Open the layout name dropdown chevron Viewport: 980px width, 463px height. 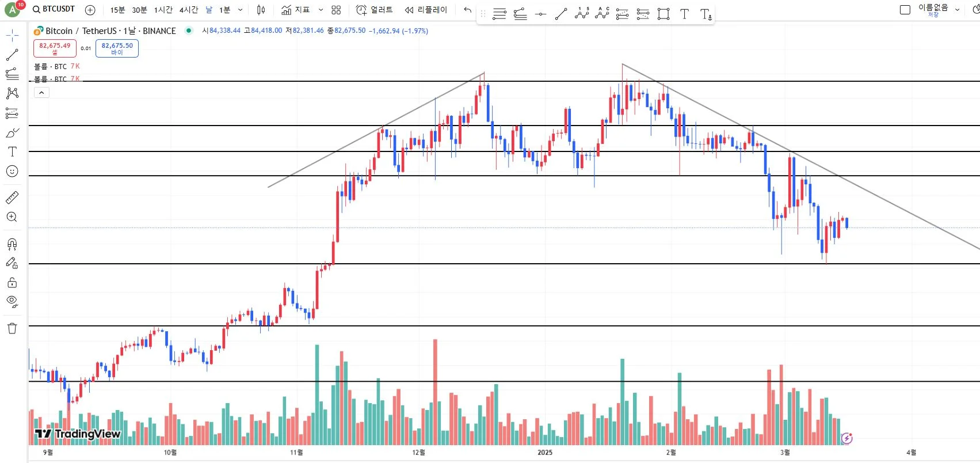point(958,10)
